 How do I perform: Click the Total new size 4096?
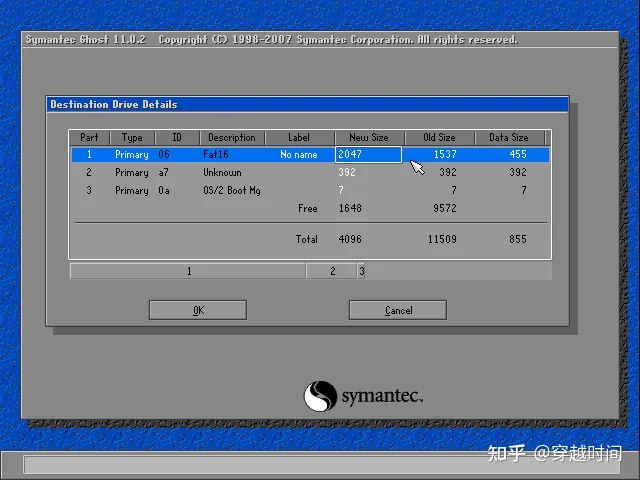[x=350, y=239]
